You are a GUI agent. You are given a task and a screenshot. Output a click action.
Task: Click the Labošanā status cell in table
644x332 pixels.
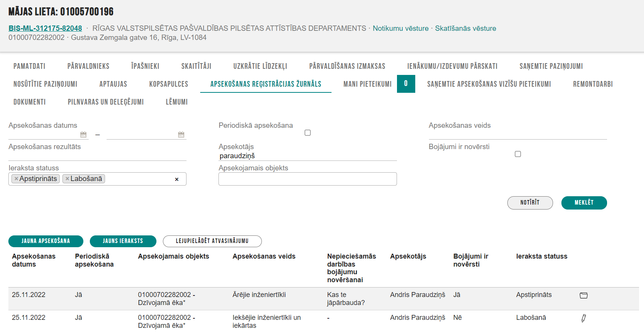click(x=531, y=318)
